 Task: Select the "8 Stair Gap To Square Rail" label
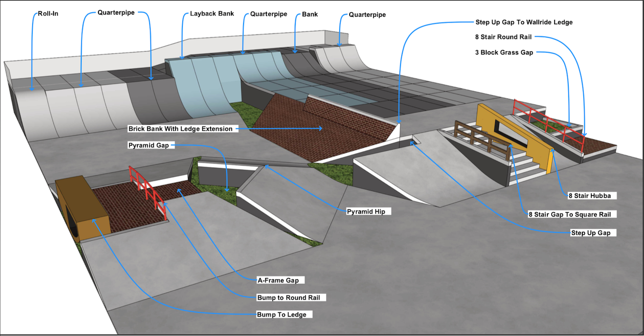(572, 214)
